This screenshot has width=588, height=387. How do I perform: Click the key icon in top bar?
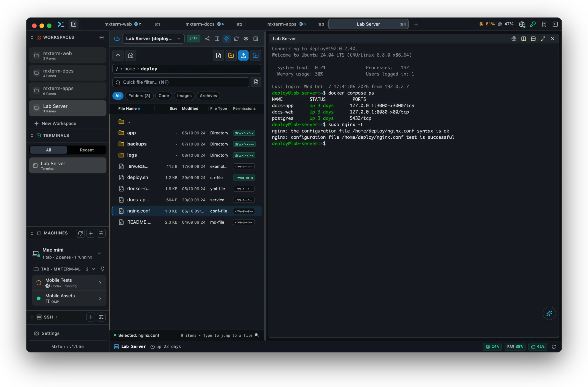tap(533, 24)
